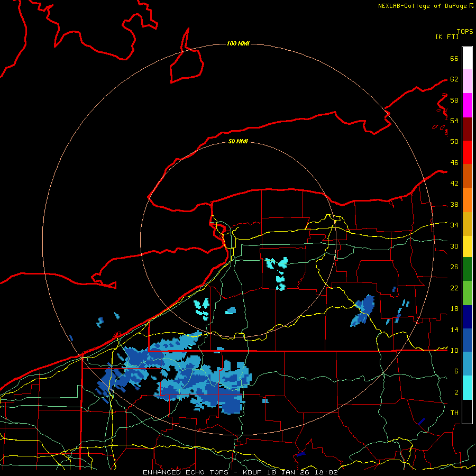Viewport: 476px width, 476px height.
Task: Select the dark red (maroon) legend swatch
Action: (467, 129)
